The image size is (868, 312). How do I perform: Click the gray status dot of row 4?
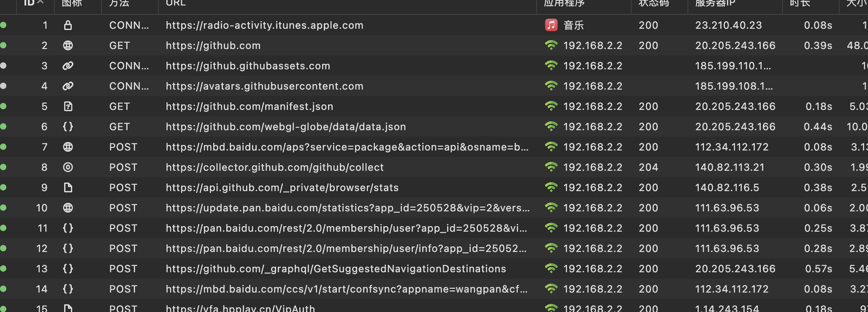coord(3,86)
